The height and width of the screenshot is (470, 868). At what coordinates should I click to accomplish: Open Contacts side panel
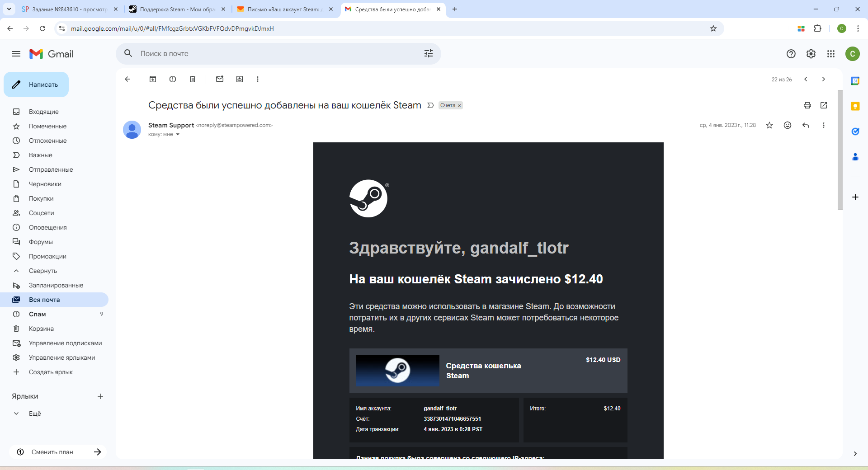[855, 157]
